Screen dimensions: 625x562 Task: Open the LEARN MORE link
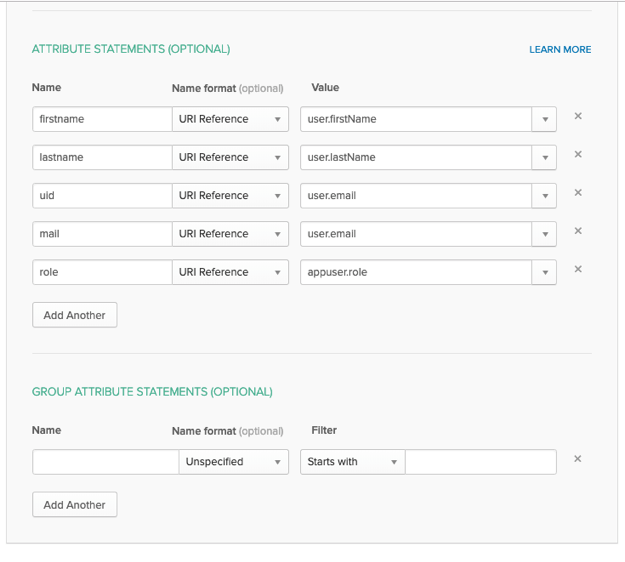click(x=560, y=49)
